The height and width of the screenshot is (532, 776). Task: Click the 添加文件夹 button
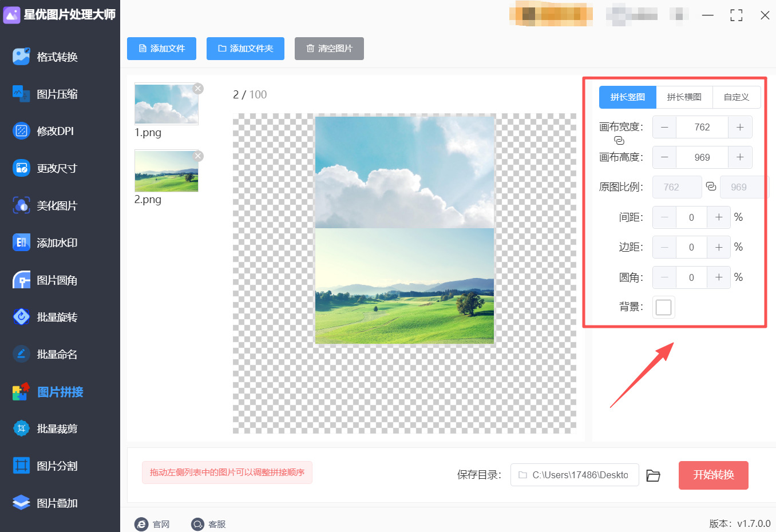point(246,49)
